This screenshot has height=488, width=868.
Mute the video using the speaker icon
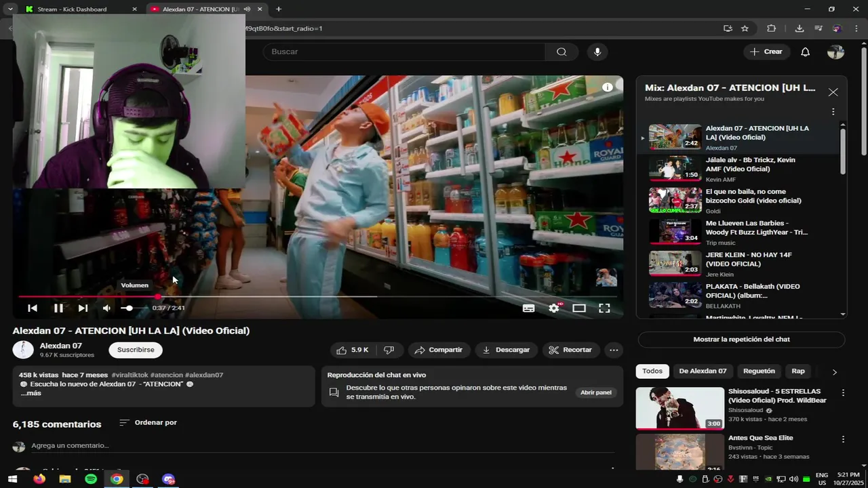click(106, 308)
